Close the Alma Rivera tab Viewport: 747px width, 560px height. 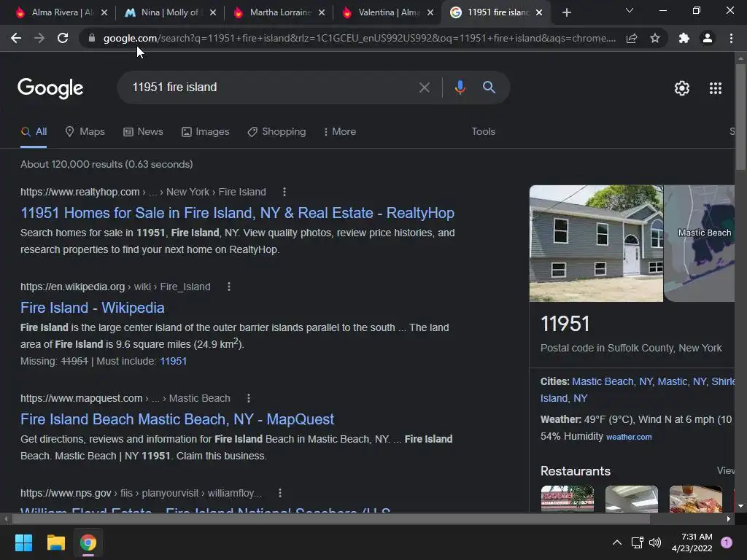(104, 12)
